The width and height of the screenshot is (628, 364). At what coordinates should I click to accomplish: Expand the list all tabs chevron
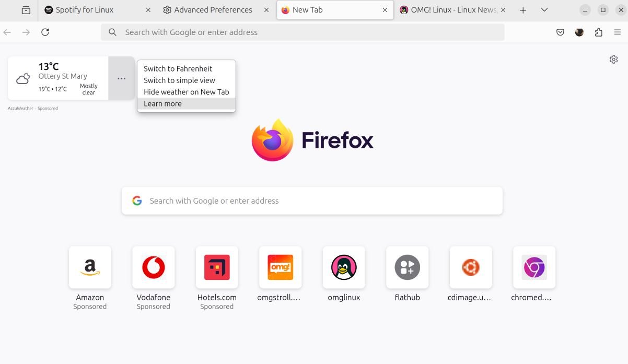coord(544,10)
